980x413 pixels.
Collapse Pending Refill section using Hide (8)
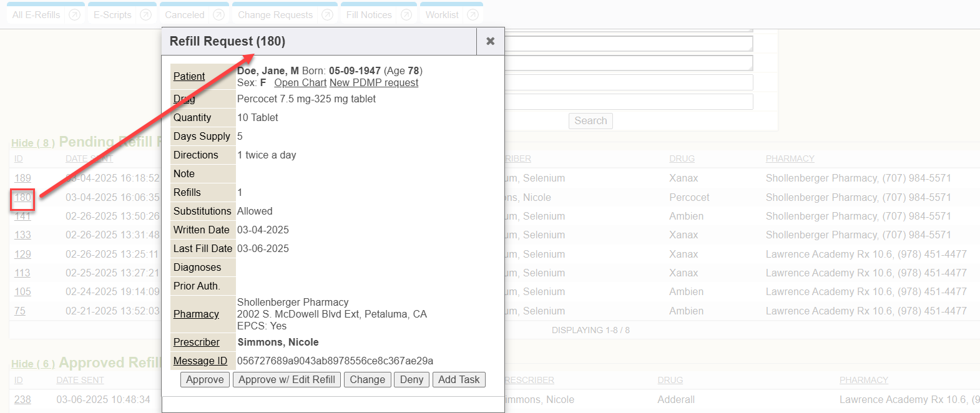pos(32,143)
